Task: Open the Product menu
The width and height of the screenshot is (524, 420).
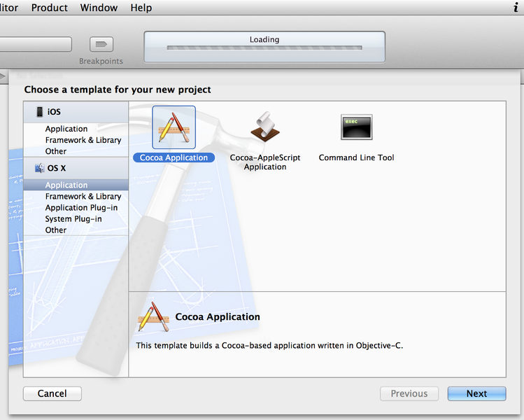Action: tap(50, 8)
